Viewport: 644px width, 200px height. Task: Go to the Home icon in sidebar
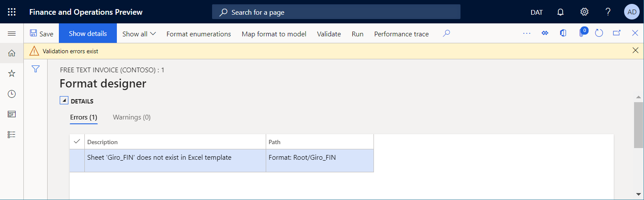pos(12,53)
